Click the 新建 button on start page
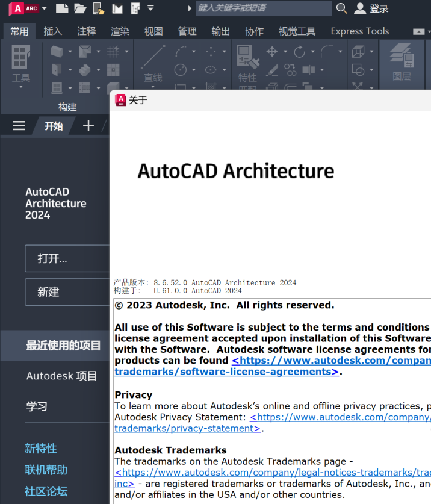Image resolution: width=431 pixels, height=504 pixels. pyautogui.click(x=67, y=292)
